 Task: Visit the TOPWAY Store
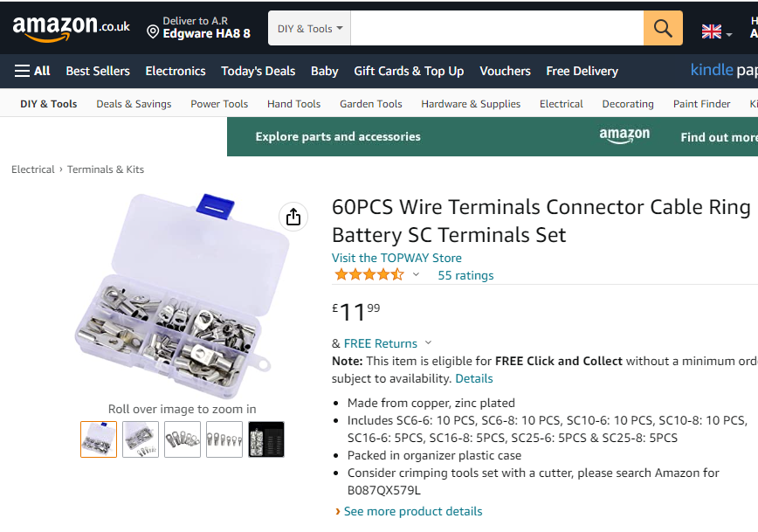(x=396, y=257)
